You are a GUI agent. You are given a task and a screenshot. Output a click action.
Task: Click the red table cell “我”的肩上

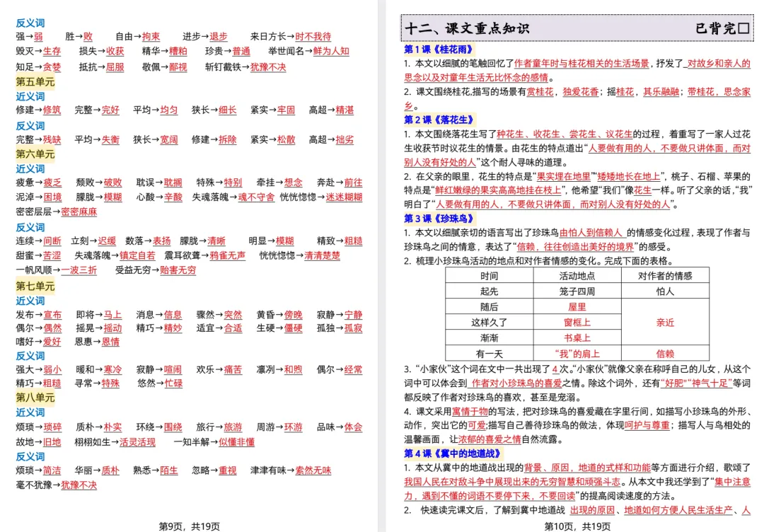pos(577,354)
